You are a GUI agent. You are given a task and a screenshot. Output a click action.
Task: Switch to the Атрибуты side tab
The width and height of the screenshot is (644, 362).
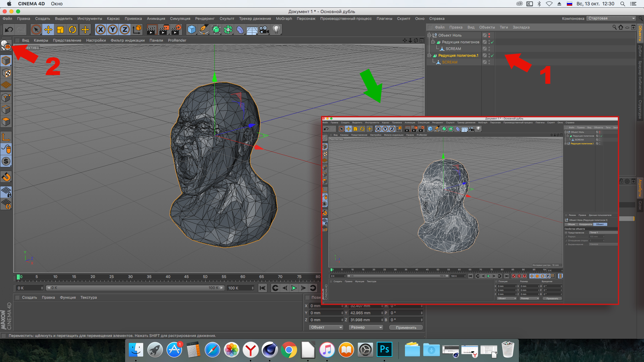tap(640, 188)
